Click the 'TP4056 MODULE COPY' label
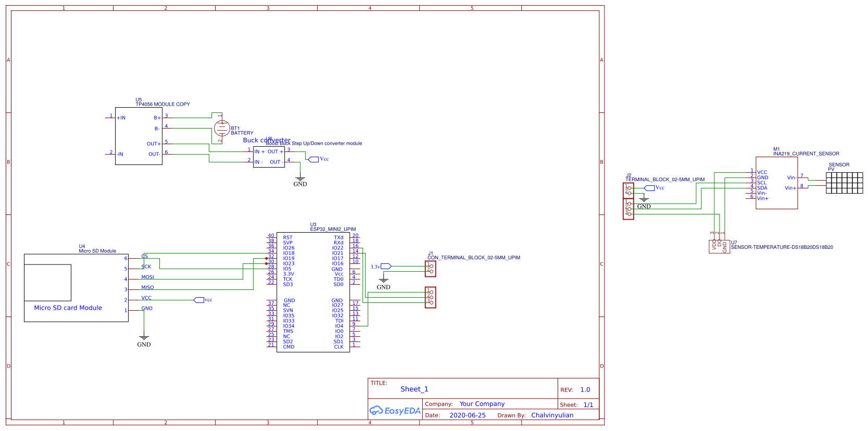 [x=163, y=104]
